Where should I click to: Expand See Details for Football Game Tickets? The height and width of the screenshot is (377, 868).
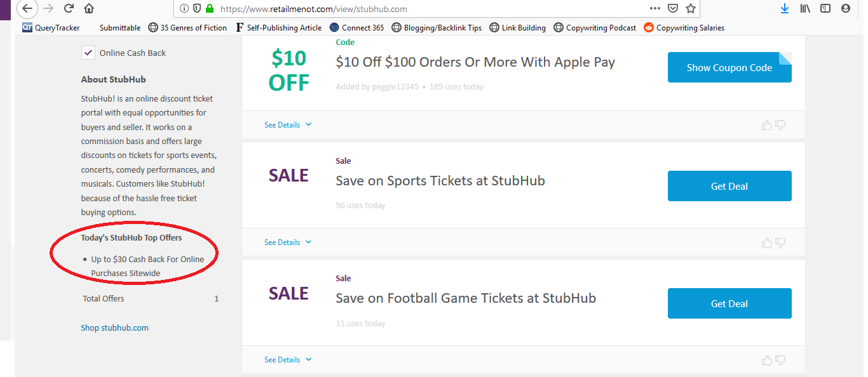[x=287, y=360]
